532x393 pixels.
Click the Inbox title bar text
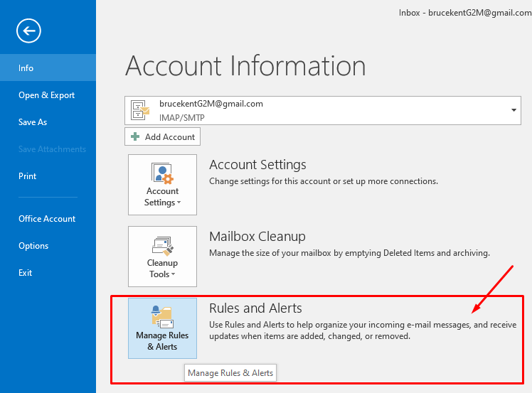click(465, 13)
